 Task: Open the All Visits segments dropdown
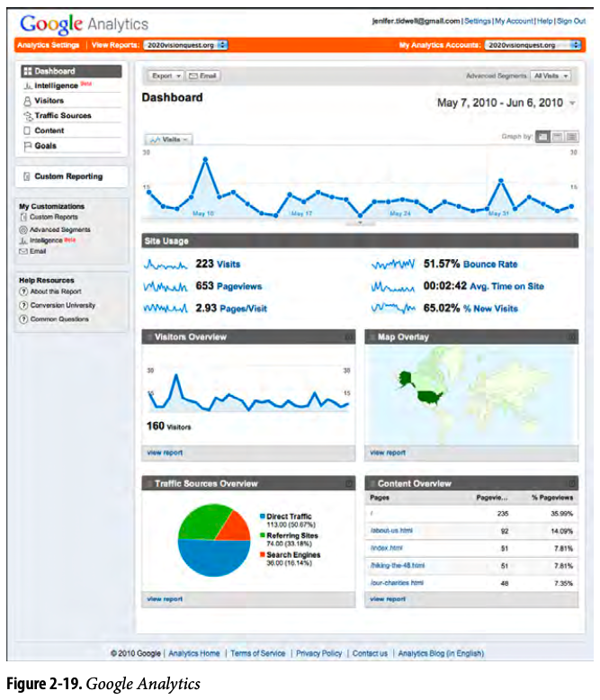coord(551,76)
